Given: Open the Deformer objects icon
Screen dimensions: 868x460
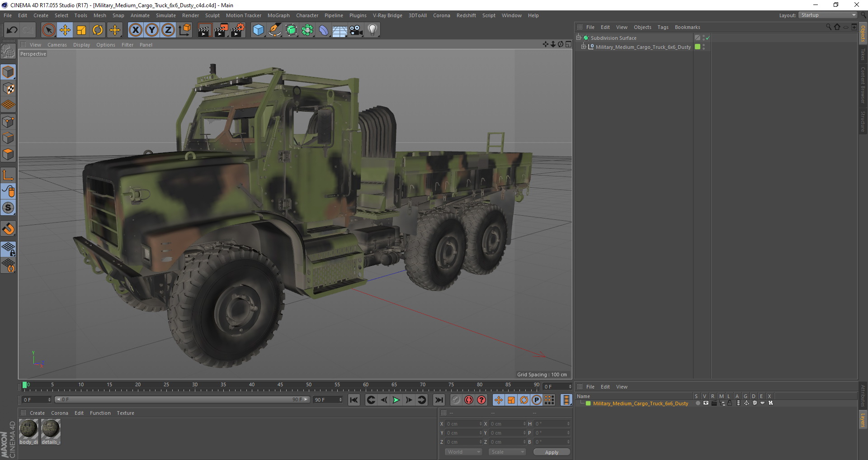Looking at the screenshot, I should [324, 30].
